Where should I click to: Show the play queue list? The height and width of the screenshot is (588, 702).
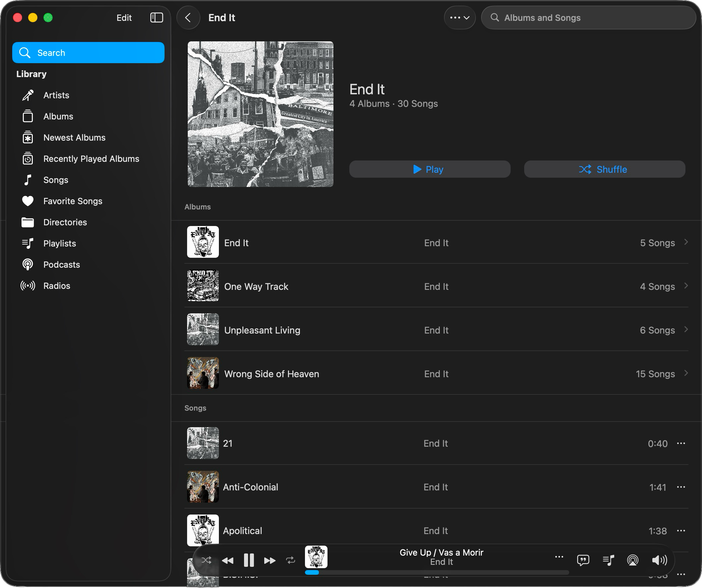(608, 560)
